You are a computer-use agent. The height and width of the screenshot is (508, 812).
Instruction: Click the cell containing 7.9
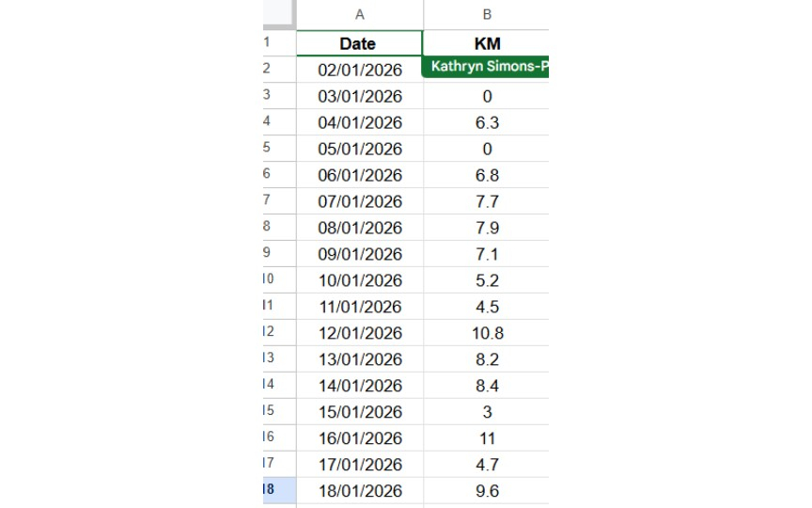[486, 228]
